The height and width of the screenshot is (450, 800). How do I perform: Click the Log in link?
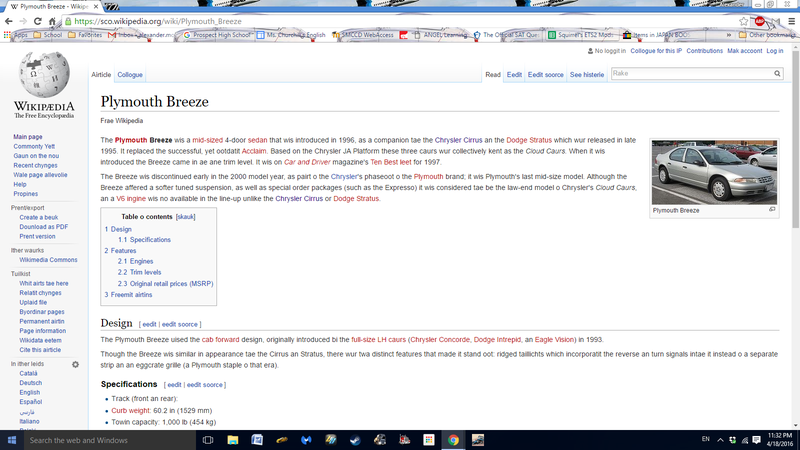point(774,51)
